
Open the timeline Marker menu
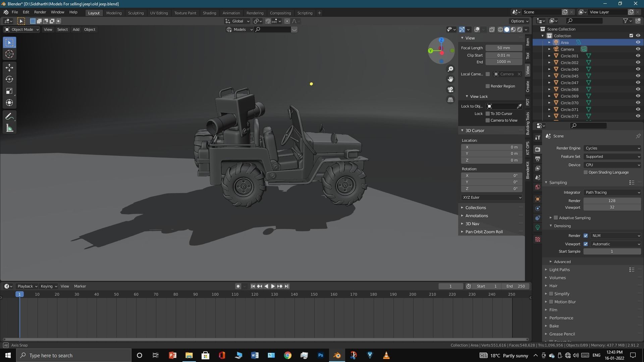tap(80, 286)
